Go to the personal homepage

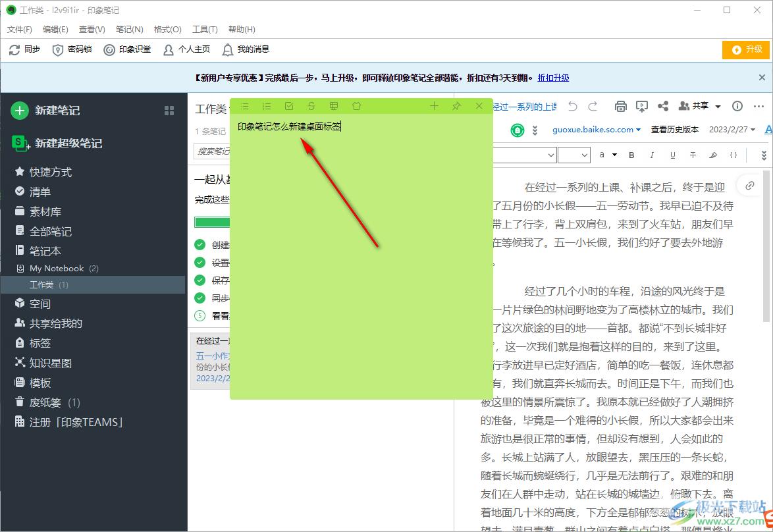186,49
